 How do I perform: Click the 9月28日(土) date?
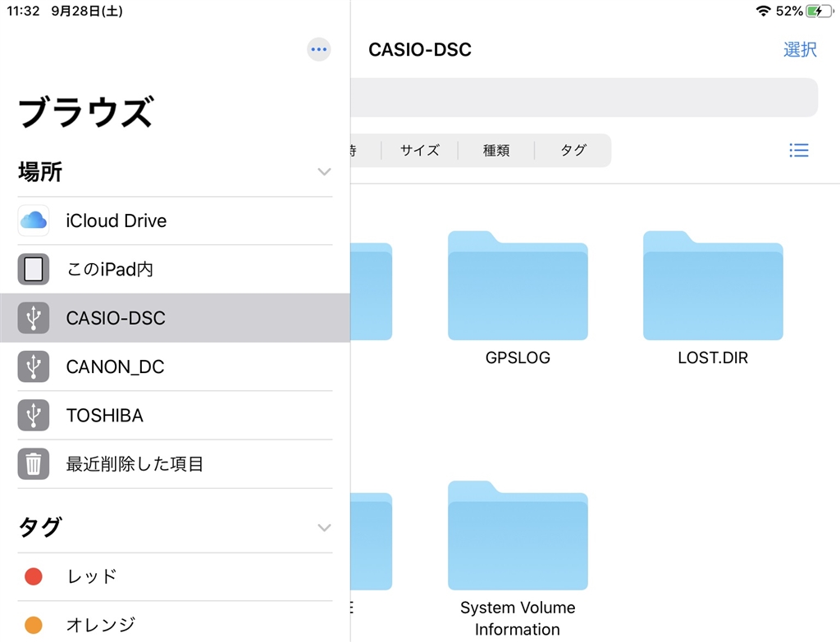(x=87, y=11)
